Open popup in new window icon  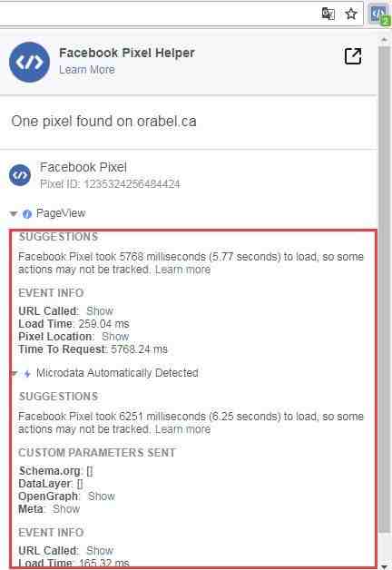coord(353,56)
